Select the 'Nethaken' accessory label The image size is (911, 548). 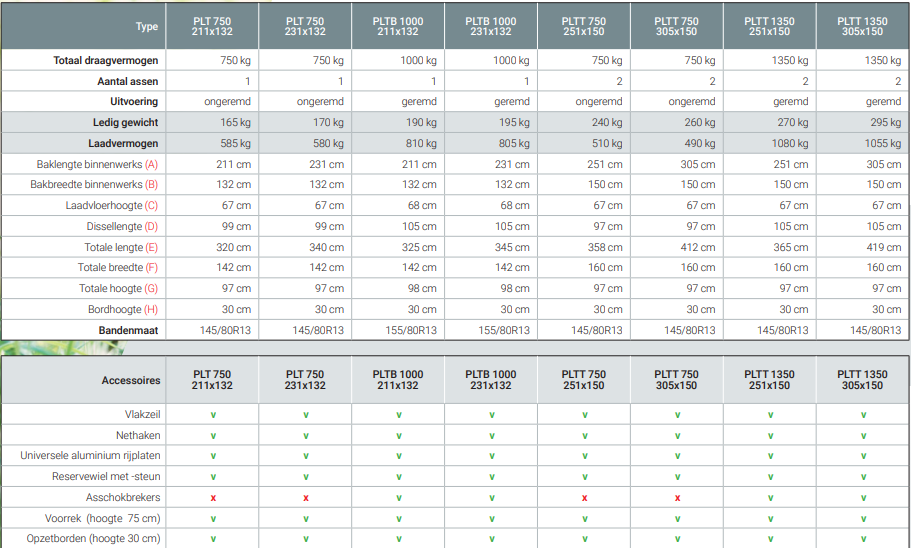click(138, 436)
